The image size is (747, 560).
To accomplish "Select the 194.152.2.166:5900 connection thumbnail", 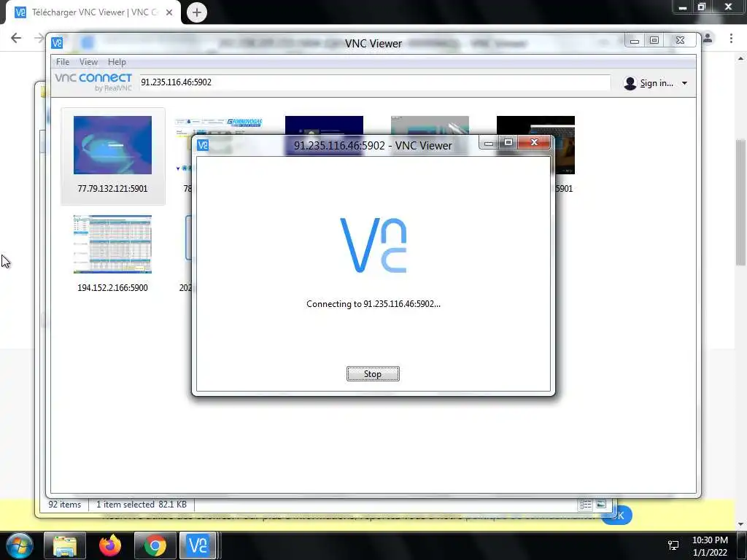I will pos(112,244).
